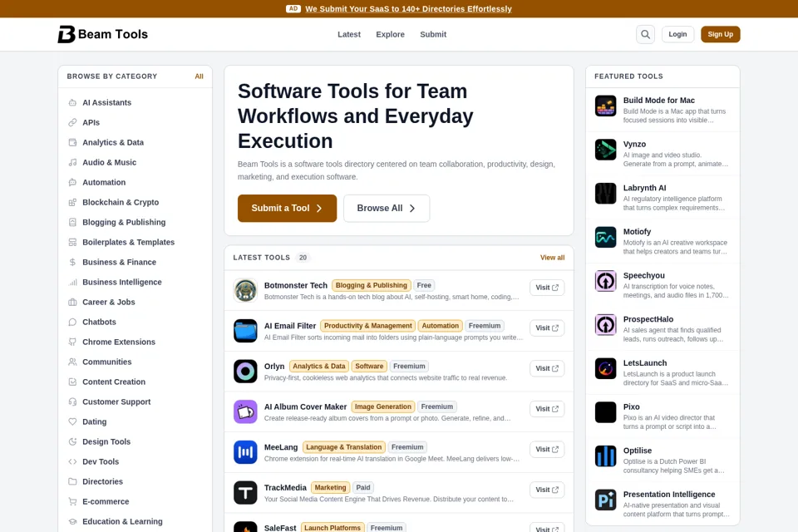The image size is (798, 532).
Task: Click the Language & Translation tag
Action: [x=343, y=447]
